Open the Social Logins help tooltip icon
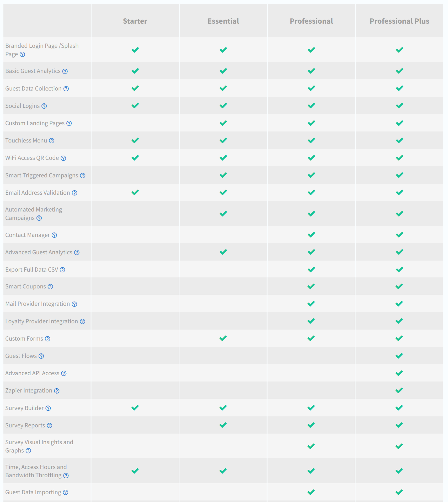 [44, 106]
